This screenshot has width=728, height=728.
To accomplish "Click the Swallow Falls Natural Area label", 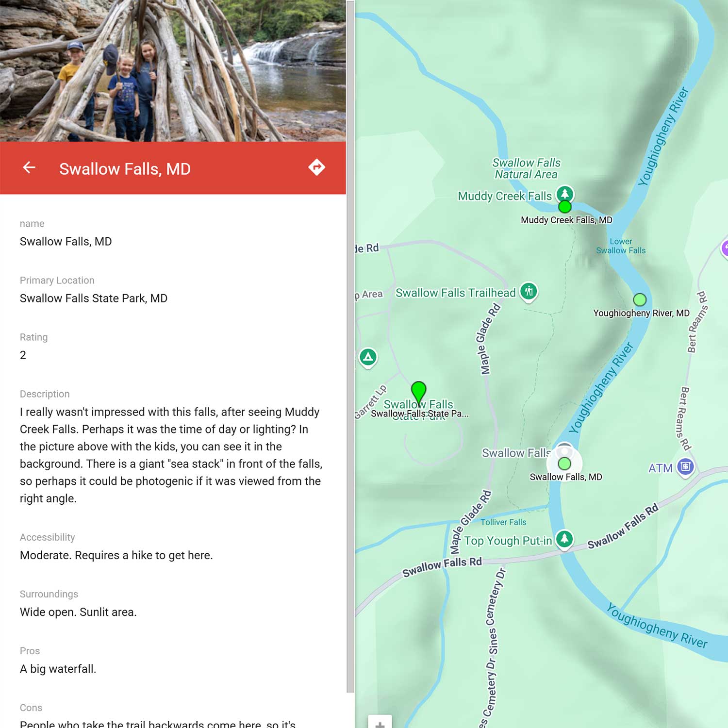I will (526, 168).
